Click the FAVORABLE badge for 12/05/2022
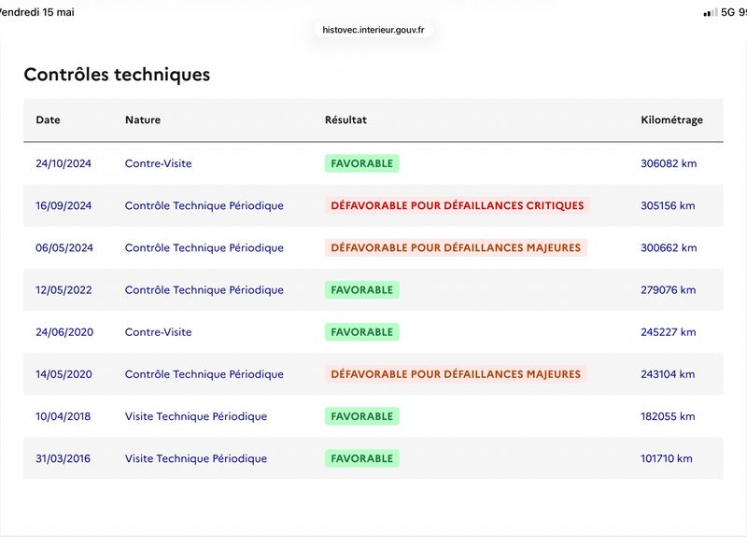This screenshot has height=560, width=747. 362,290
